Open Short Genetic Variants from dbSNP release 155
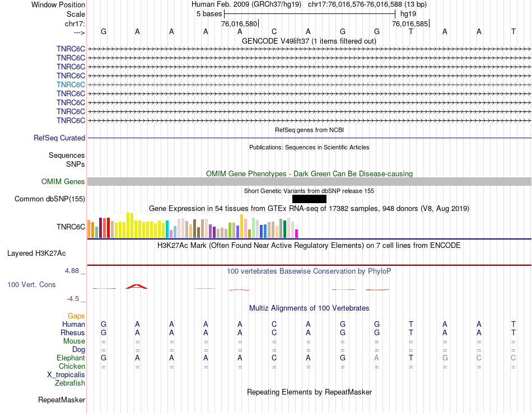Screen dimensions: 532x413 [309, 191]
